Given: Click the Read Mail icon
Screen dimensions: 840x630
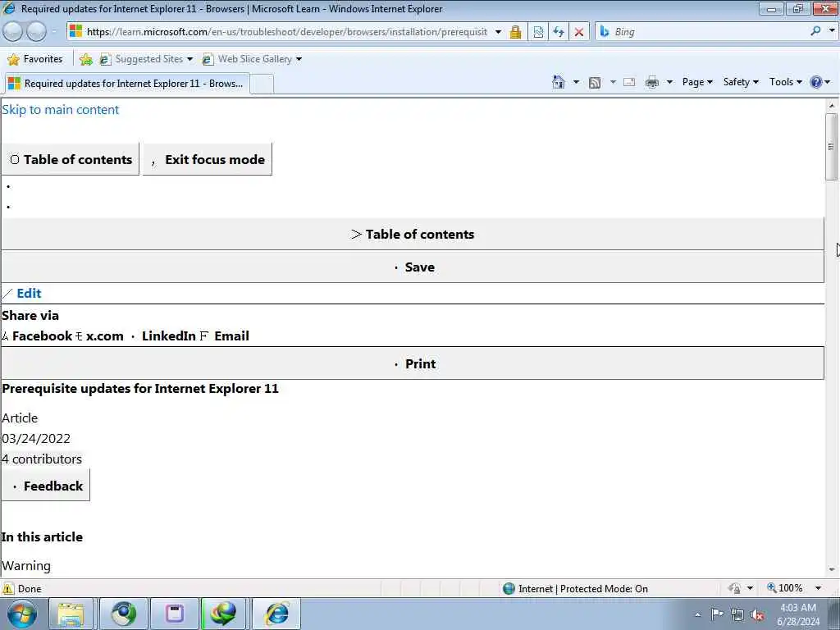Looking at the screenshot, I should (629, 82).
